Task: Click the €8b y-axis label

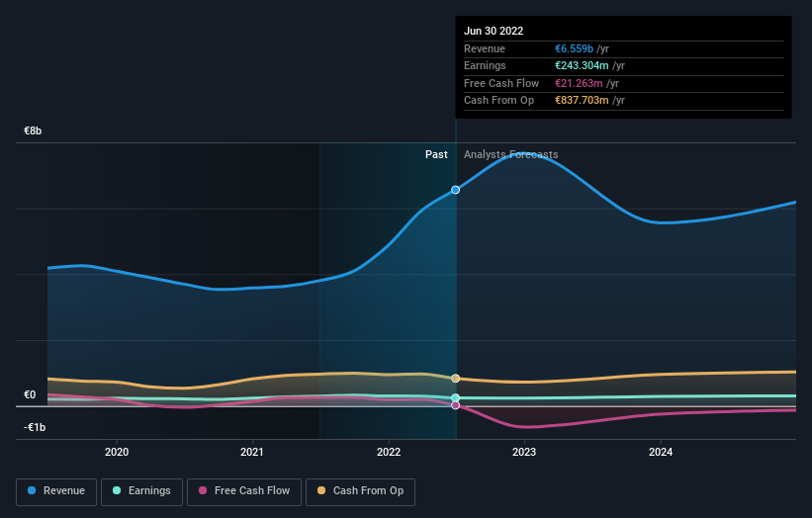Action: 33,130
